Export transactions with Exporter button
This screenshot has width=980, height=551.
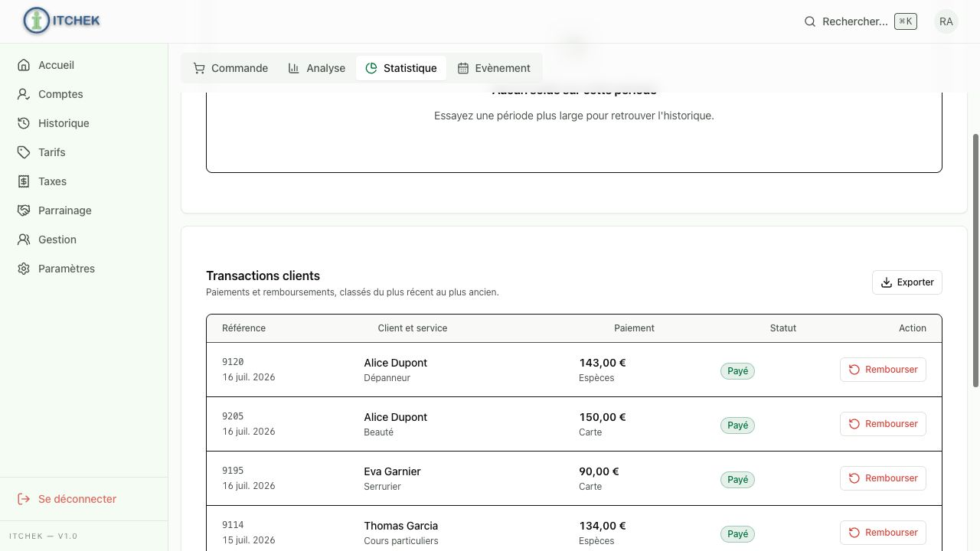[907, 282]
